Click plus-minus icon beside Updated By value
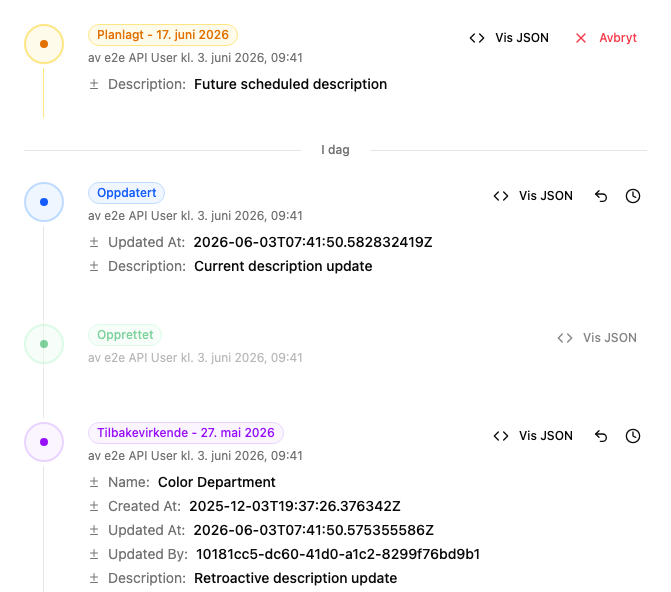 coord(94,554)
